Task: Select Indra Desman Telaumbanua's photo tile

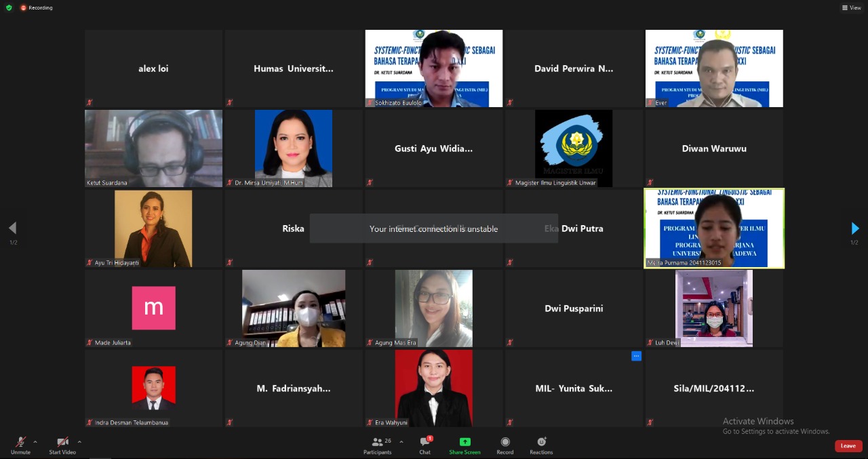Action: [153, 388]
